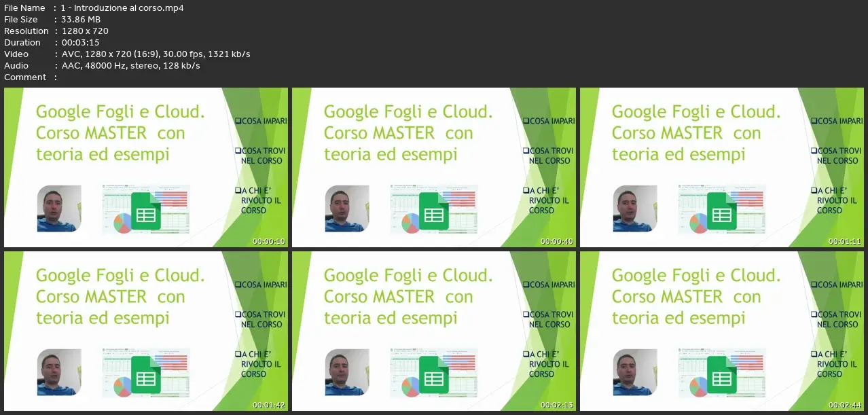Click the 'Google Fogli e Cloud' title in the 00:02:13 frame
Screen dimensions: 868x415
(x=408, y=276)
